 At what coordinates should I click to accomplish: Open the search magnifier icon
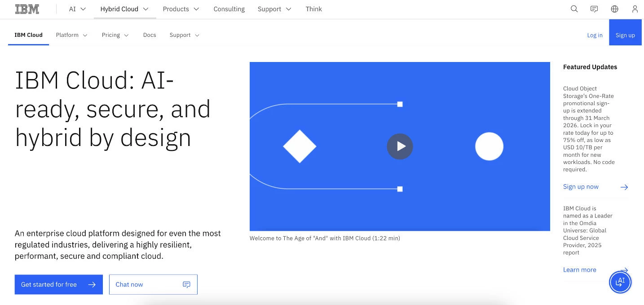pyautogui.click(x=574, y=9)
